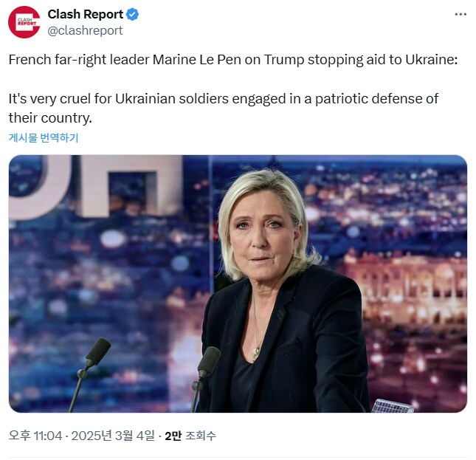This screenshot has width=476, height=460.
Task: Open the @clashreport handle link
Action: point(85,30)
